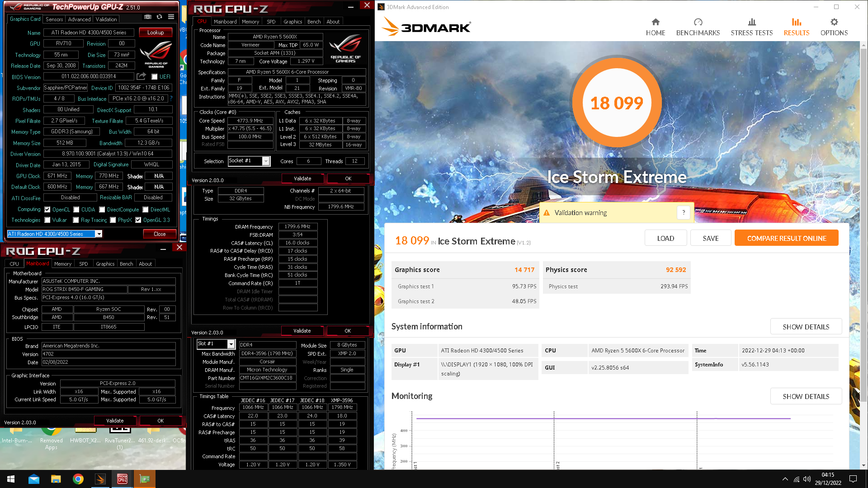The height and width of the screenshot is (488, 868).
Task: Open Google Chrome from the taskbar
Action: [78, 479]
